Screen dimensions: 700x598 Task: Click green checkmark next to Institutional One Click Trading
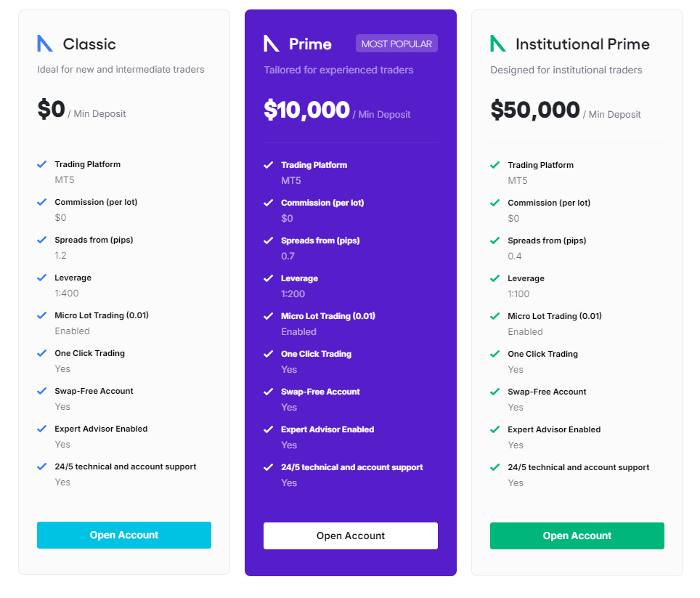pyautogui.click(x=495, y=354)
